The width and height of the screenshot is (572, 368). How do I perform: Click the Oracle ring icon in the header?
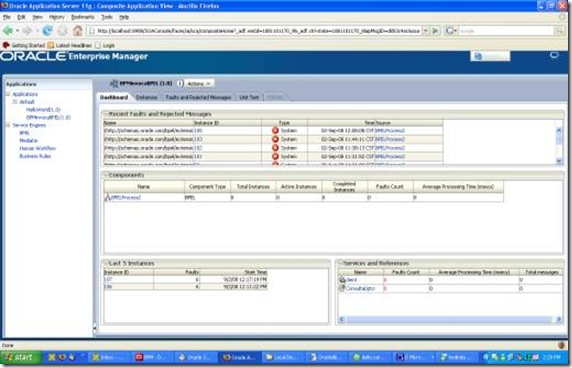[x=554, y=55]
